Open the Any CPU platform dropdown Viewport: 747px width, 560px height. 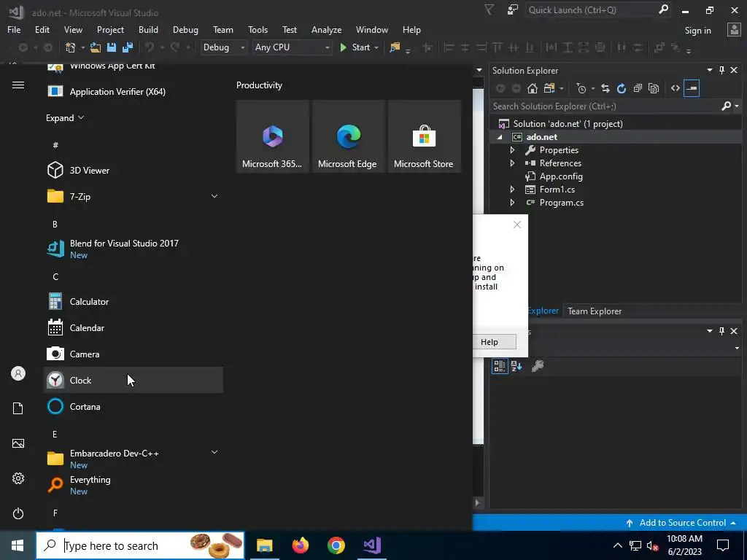pos(292,47)
